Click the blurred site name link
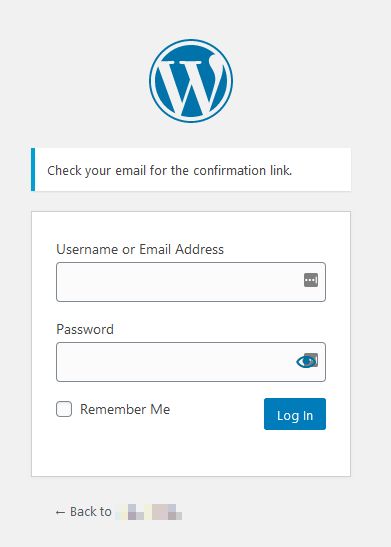Image resolution: width=391 pixels, height=547 pixels. (149, 512)
